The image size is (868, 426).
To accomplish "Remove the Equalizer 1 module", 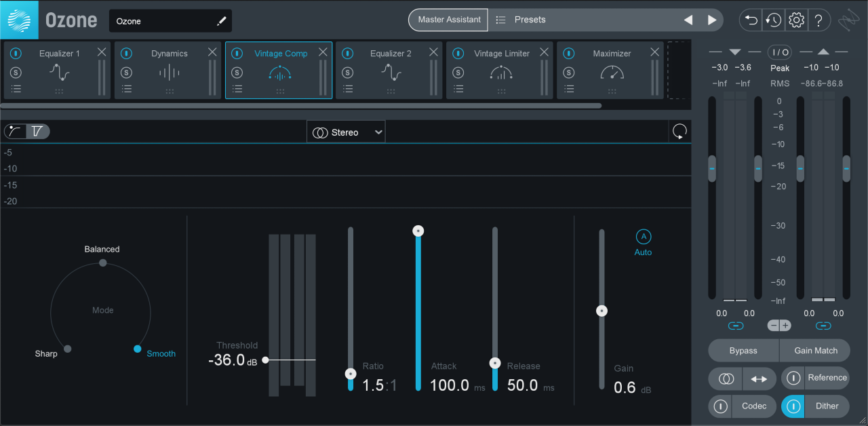I will 102,52.
